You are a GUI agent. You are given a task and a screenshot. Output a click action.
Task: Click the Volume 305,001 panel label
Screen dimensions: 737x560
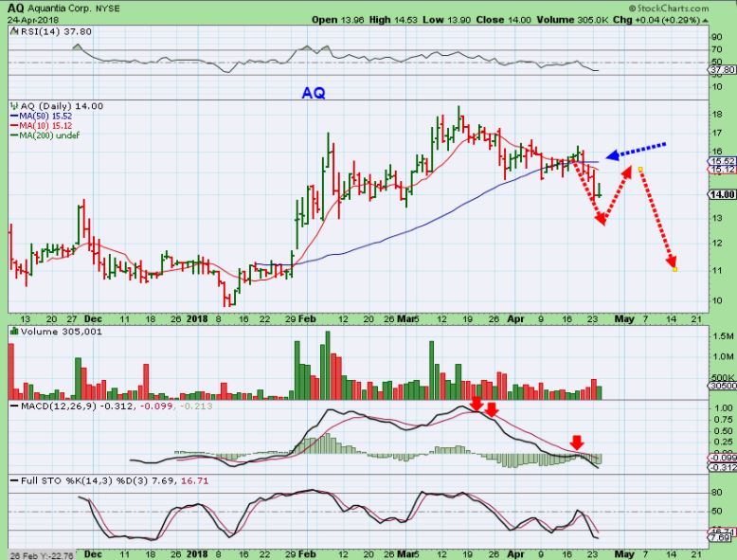pos(62,332)
